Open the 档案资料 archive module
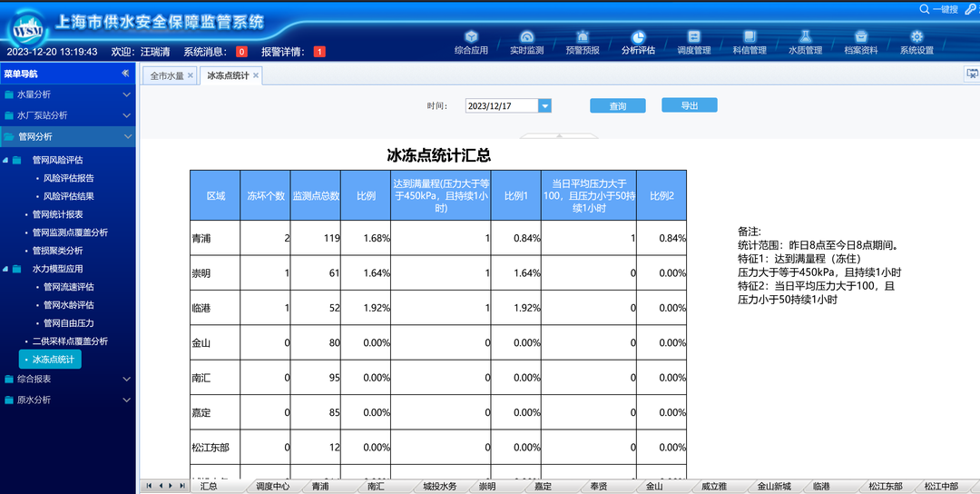The width and height of the screenshot is (980, 494). [x=860, y=42]
